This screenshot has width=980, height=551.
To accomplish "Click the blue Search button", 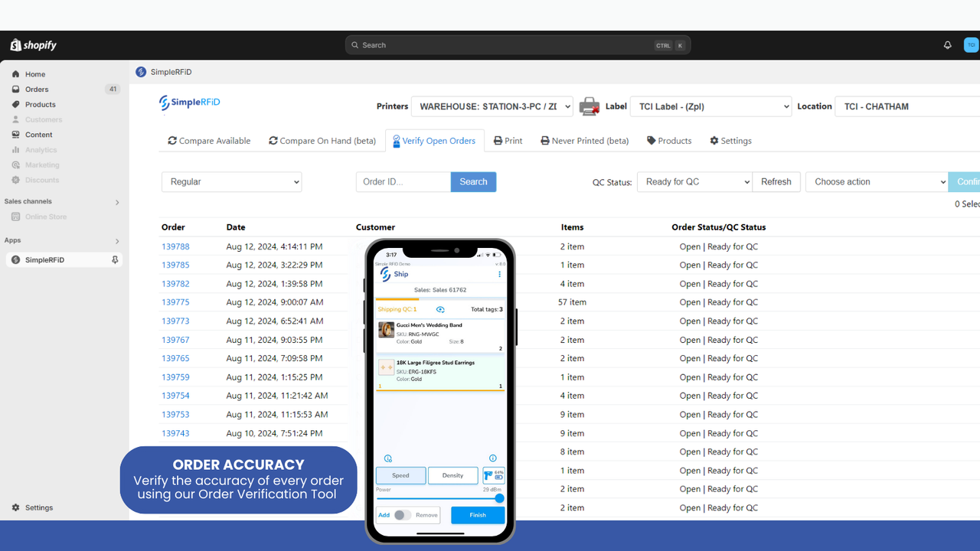I will tap(473, 181).
